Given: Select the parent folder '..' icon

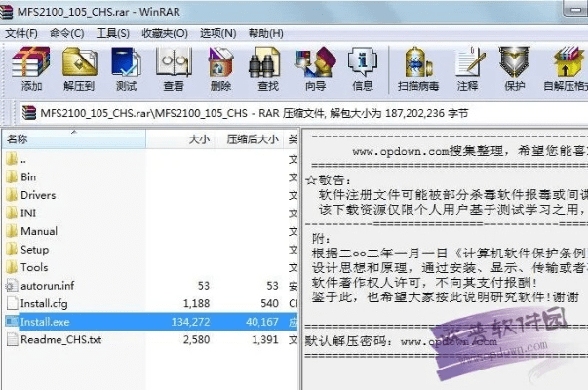Looking at the screenshot, I should (x=12, y=159).
